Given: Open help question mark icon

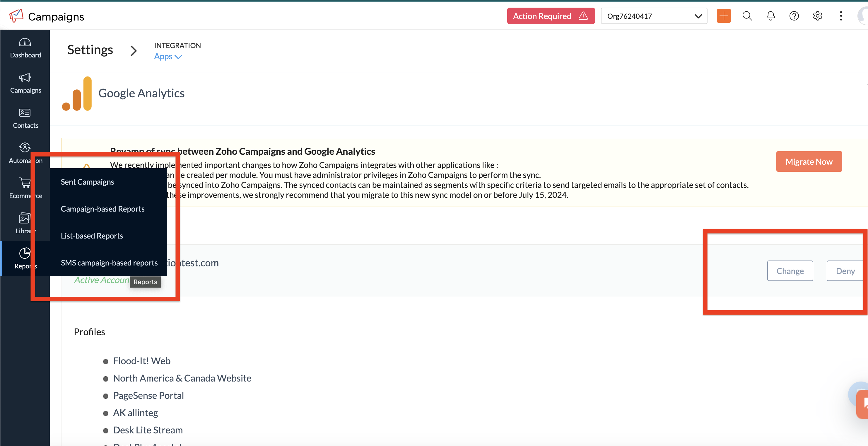Looking at the screenshot, I should point(794,16).
